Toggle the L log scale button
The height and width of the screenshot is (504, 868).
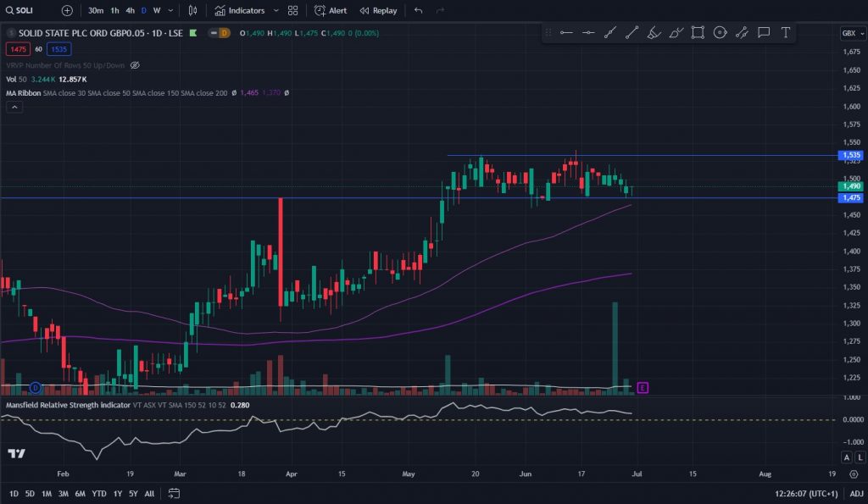click(x=860, y=457)
